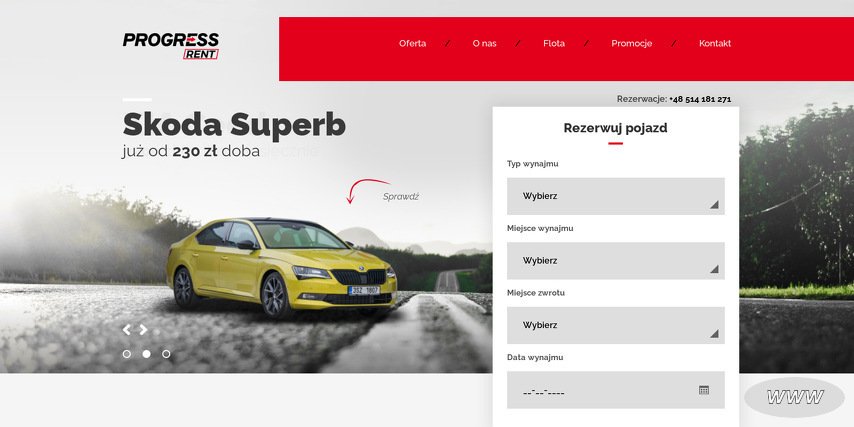Open the Typ wynajmu dropdown
854x427 pixels.
pyautogui.click(x=615, y=196)
